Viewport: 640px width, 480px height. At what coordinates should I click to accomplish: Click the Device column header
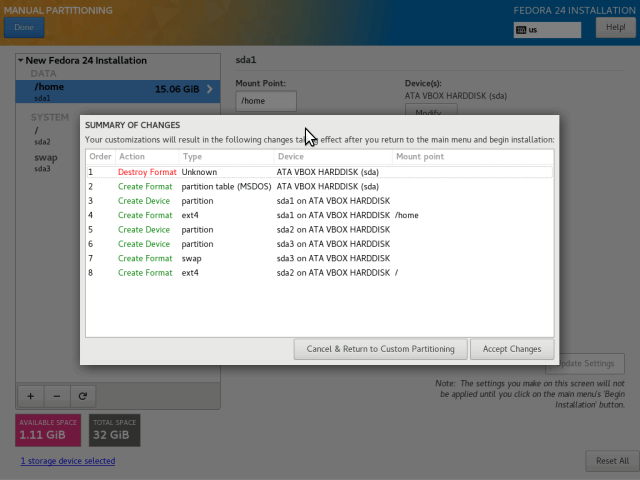(333, 157)
